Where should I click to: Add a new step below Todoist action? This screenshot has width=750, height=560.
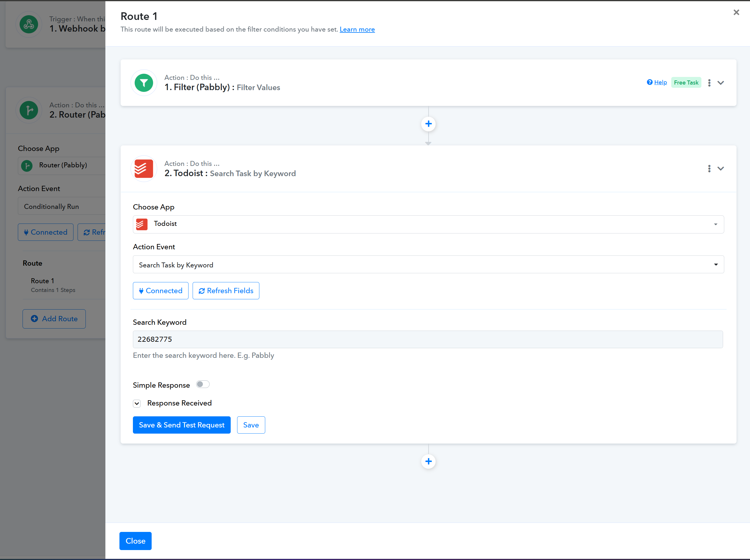click(428, 461)
